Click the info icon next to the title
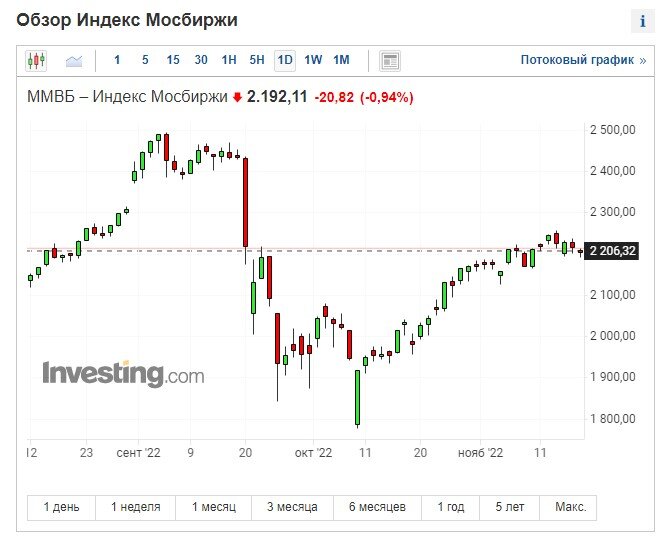This screenshot has height=543, width=672. 642,21
